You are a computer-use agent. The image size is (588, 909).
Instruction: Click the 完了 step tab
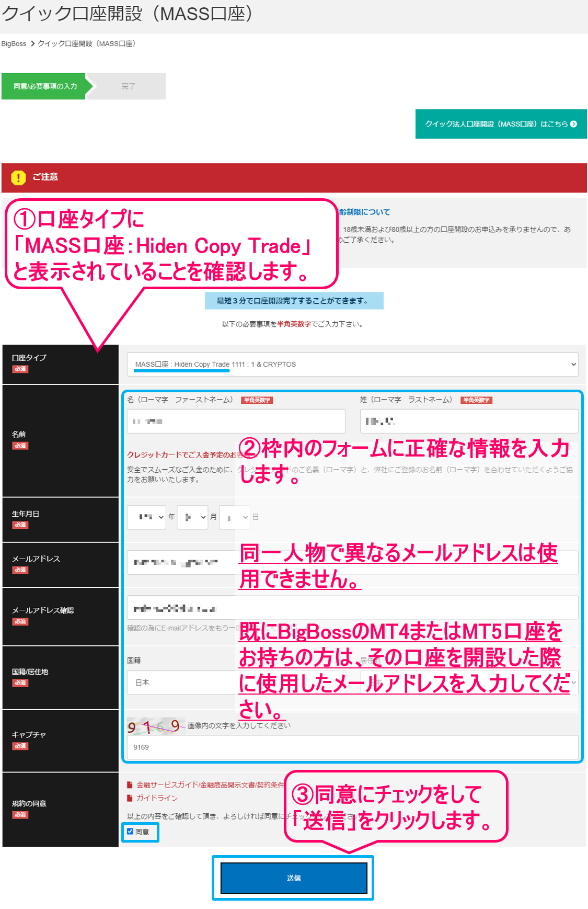129,86
